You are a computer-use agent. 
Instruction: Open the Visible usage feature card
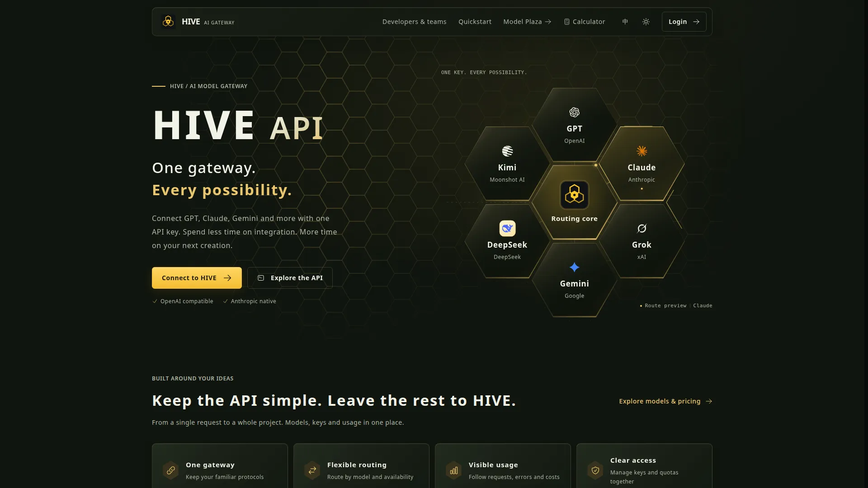[x=503, y=466]
